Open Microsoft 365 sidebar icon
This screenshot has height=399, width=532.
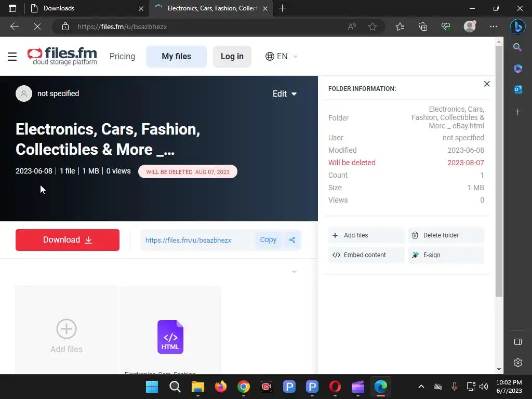tap(518, 69)
